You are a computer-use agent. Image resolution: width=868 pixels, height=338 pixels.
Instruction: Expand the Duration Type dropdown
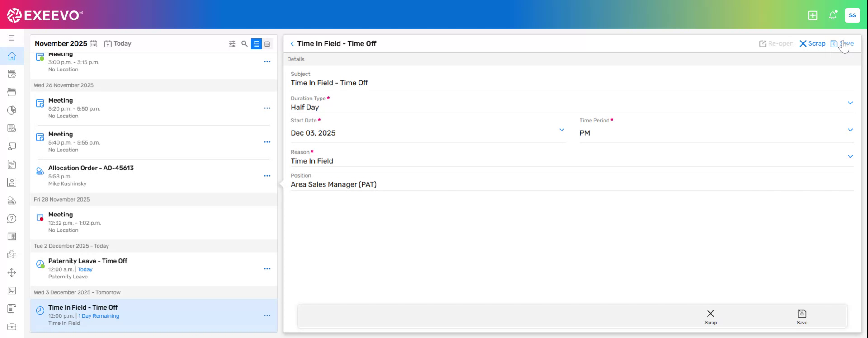(850, 103)
